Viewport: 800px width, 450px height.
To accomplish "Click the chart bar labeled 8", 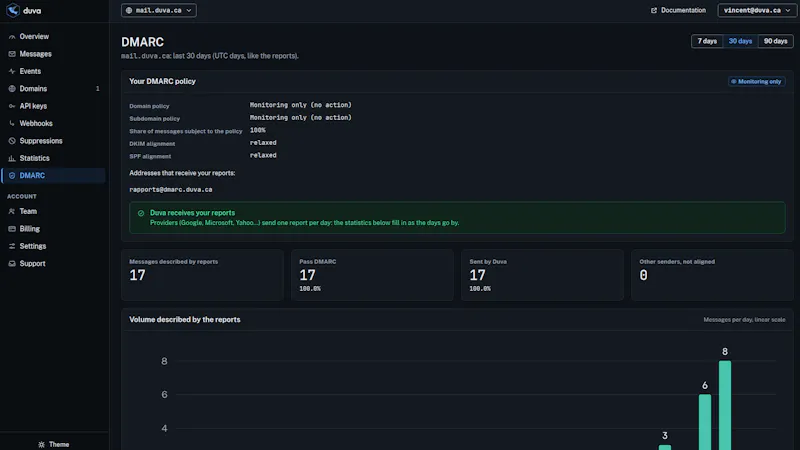I will [x=725, y=405].
